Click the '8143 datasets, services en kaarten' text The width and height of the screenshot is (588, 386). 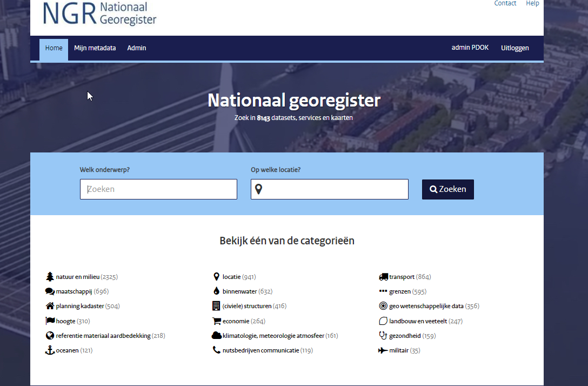click(x=304, y=118)
